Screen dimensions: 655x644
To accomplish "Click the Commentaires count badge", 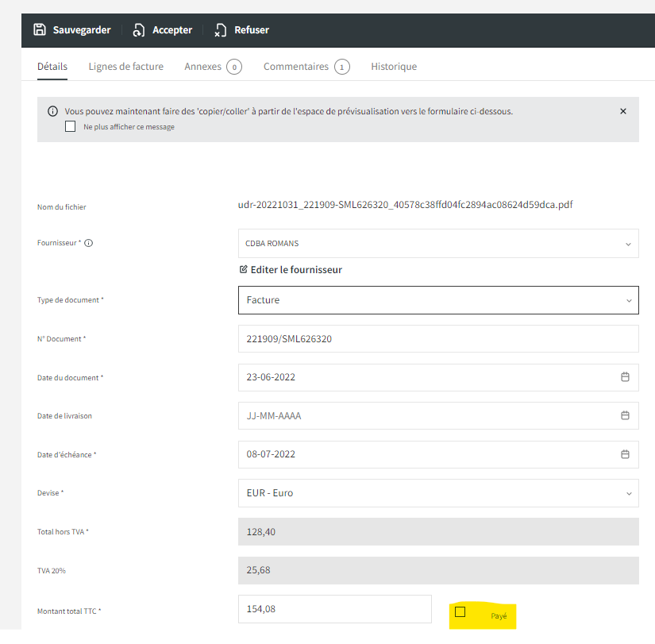I will pyautogui.click(x=341, y=67).
